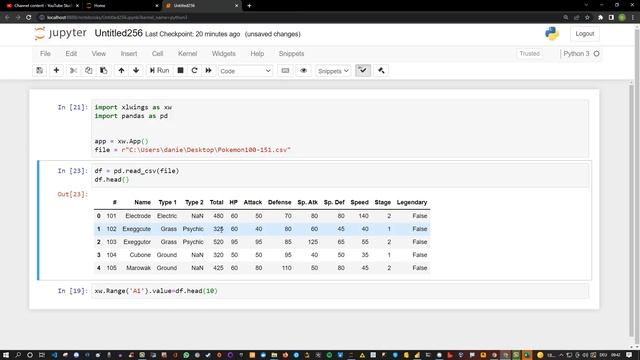The image size is (640, 360).
Task: Move selected cell down arrow
Action: click(x=136, y=71)
